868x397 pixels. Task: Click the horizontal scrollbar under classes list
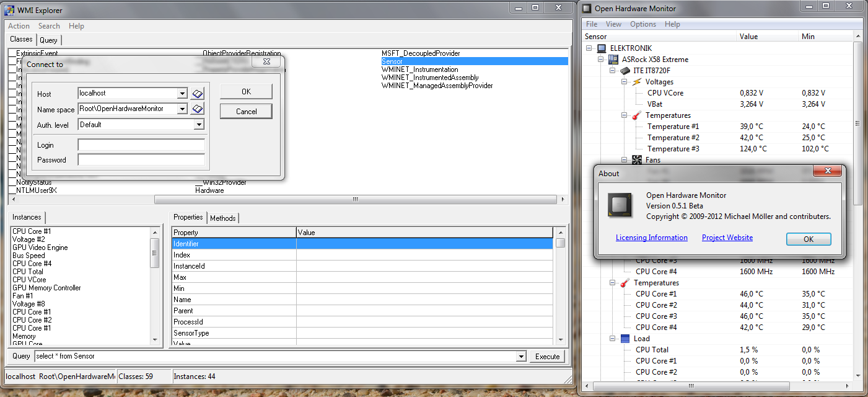[356, 200]
